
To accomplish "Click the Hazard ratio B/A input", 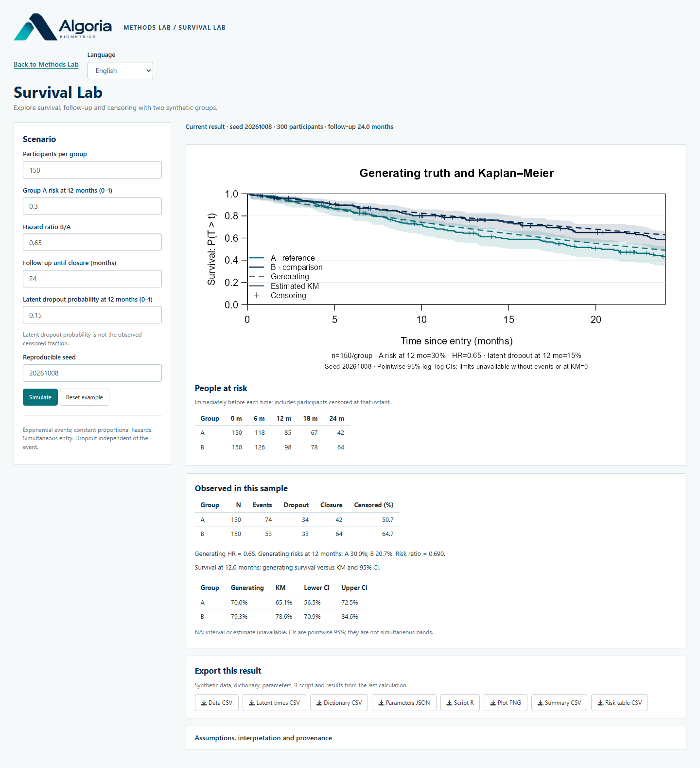I will coord(92,243).
